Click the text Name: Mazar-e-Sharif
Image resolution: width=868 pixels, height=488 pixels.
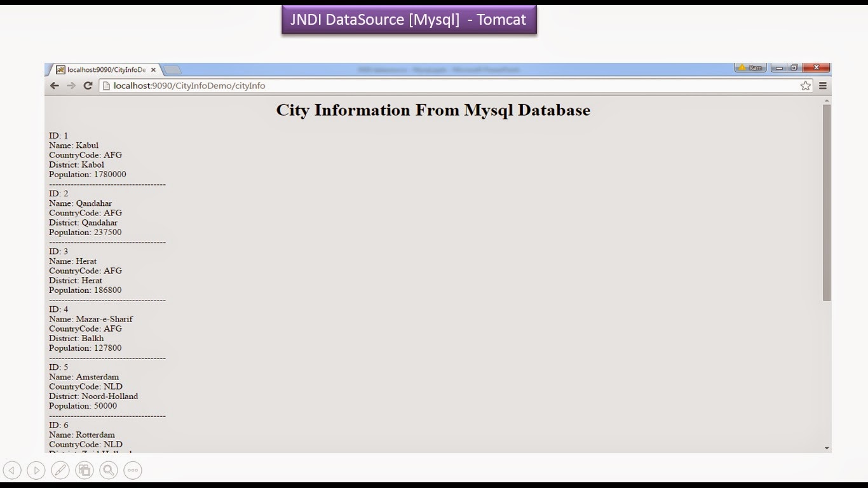pos(91,319)
